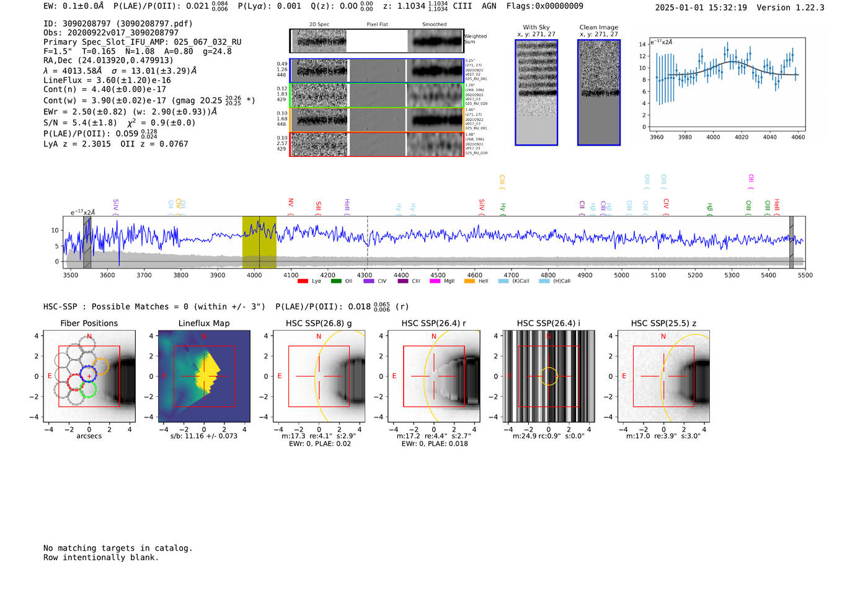Click the Version 1.22.3 text
This screenshot has width=868, height=591.
pyautogui.click(x=790, y=7)
